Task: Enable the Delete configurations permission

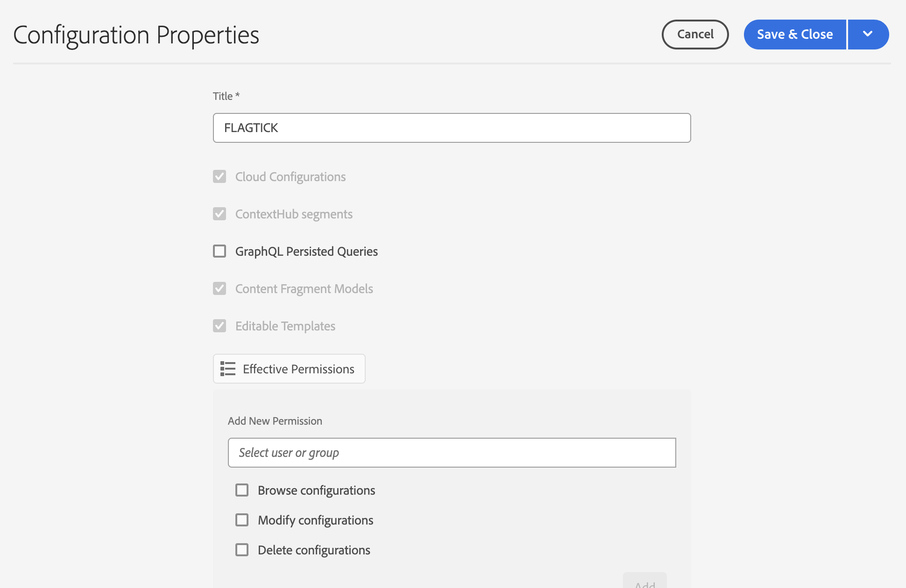Action: click(242, 550)
